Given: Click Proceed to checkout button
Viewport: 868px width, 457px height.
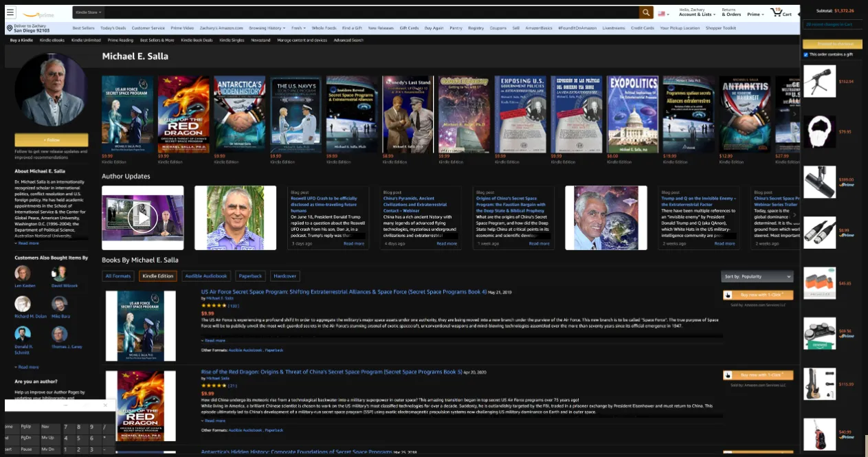Looking at the screenshot, I should [x=831, y=44].
